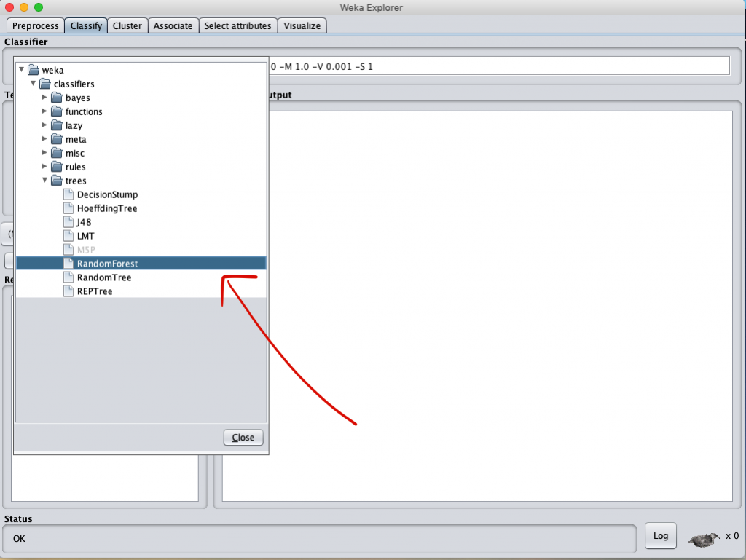The height and width of the screenshot is (560, 746).
Task: Click the LMT file icon
Action: 68,236
